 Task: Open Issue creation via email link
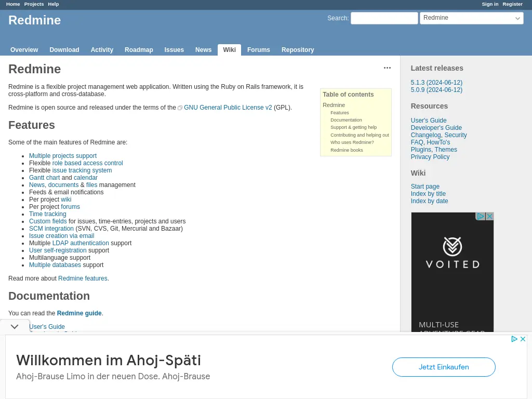(61, 236)
